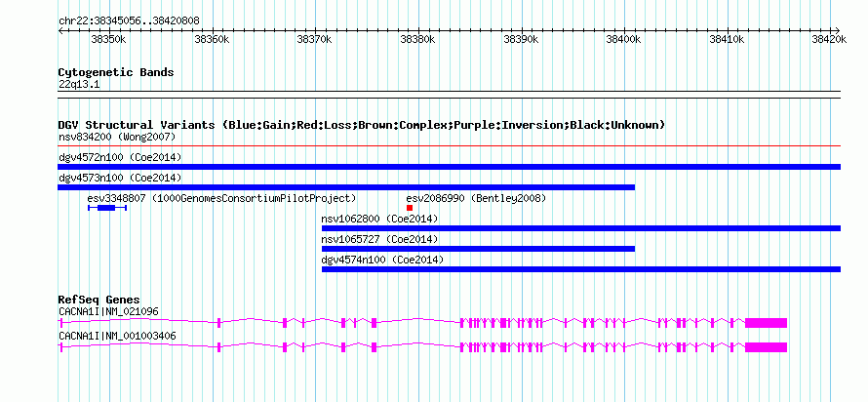The height and width of the screenshot is (402, 868).
Task: Click the nsv1062800 (Coe2014) label
Action: pyautogui.click(x=379, y=219)
